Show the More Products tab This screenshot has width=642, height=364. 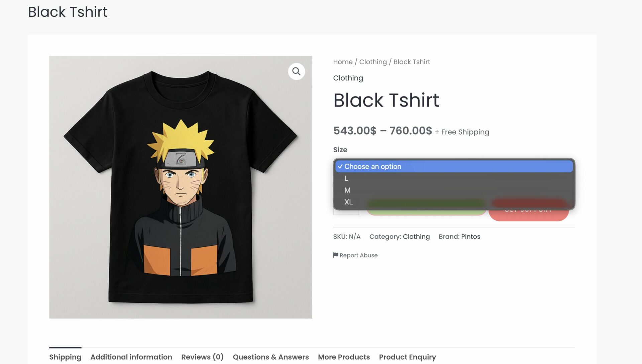point(344,357)
